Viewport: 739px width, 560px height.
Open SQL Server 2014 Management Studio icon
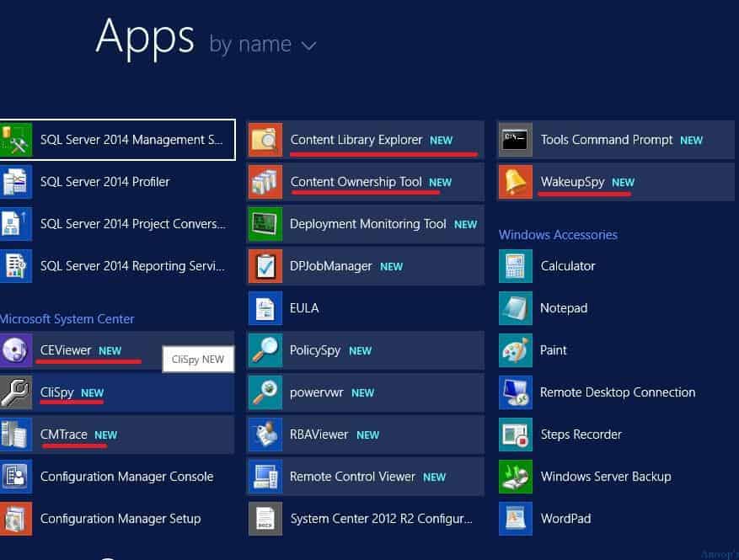click(x=16, y=140)
